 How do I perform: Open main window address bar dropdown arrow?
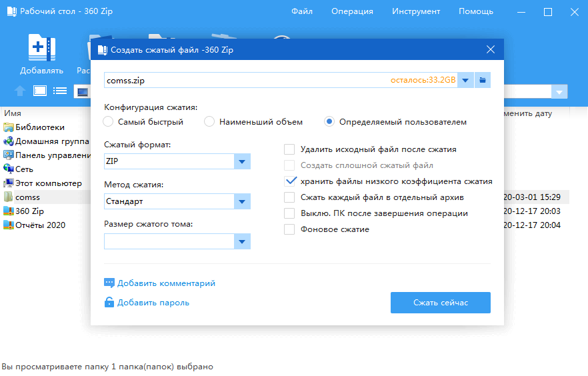[559, 92]
